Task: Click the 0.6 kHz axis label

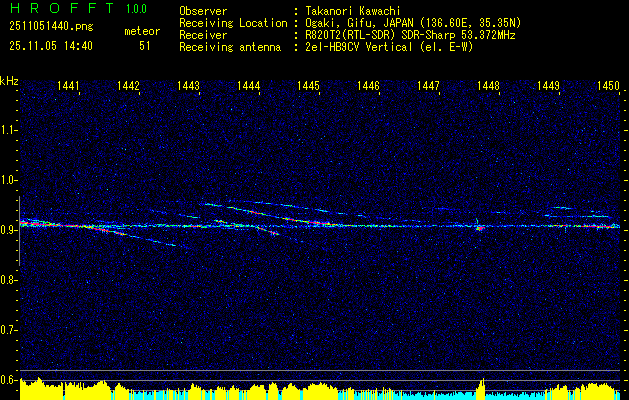Action: (7, 380)
